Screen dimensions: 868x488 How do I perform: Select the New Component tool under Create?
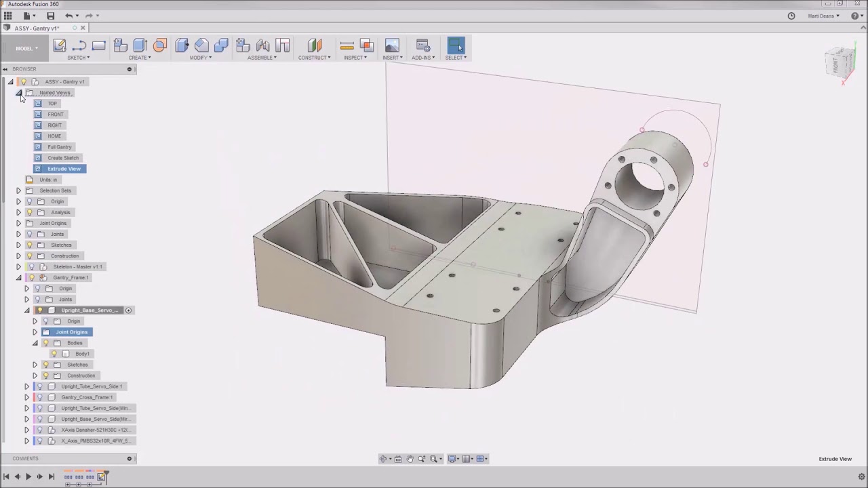[x=121, y=45]
